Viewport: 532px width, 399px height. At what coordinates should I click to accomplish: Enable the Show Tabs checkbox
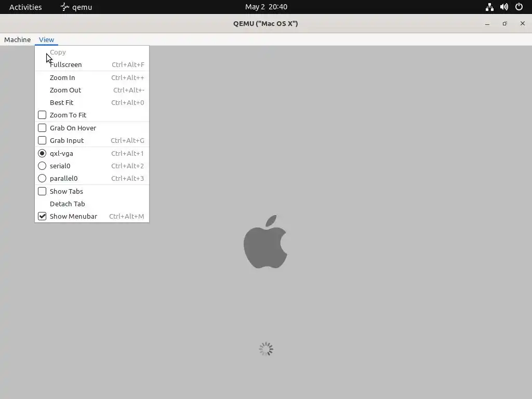(x=42, y=191)
